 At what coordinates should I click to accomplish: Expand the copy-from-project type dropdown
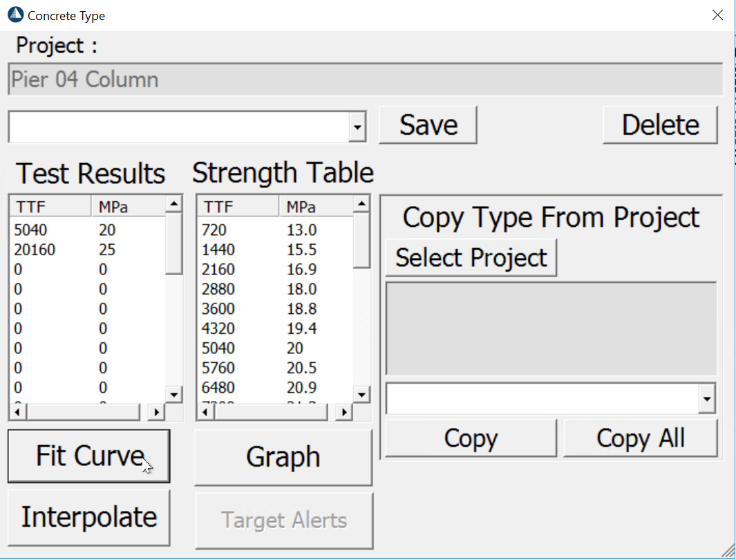[x=707, y=399]
